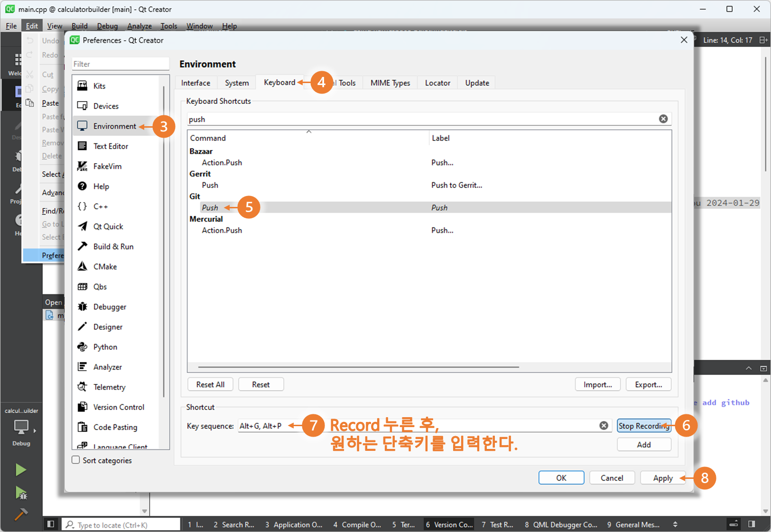The width and height of the screenshot is (771, 532).
Task: Open Version Control output pane tab
Action: coord(449,524)
